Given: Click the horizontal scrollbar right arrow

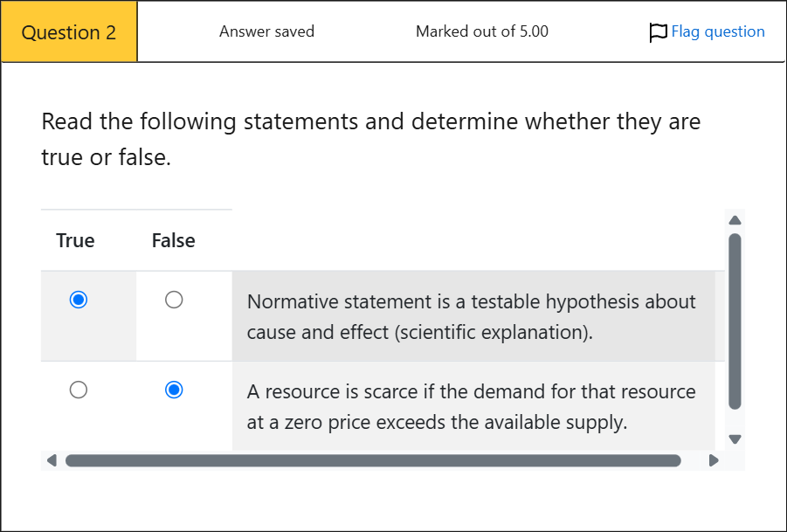Looking at the screenshot, I should point(714,460).
